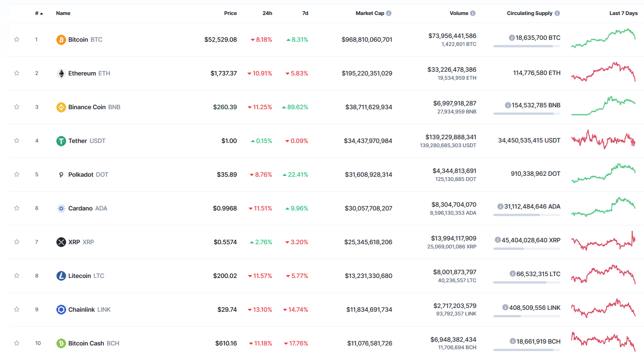This screenshot has height=360, width=644.
Task: Star Chainlink for the watchlist
Action: pos(17,309)
